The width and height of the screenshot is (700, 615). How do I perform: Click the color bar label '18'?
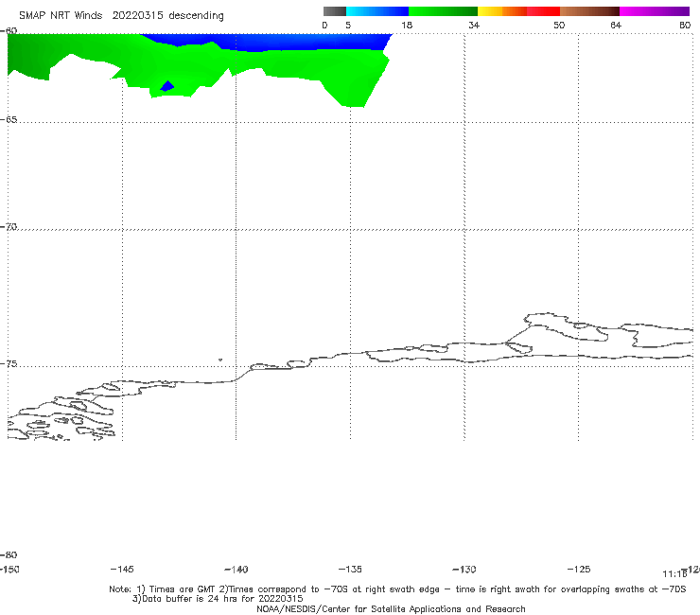(407, 25)
